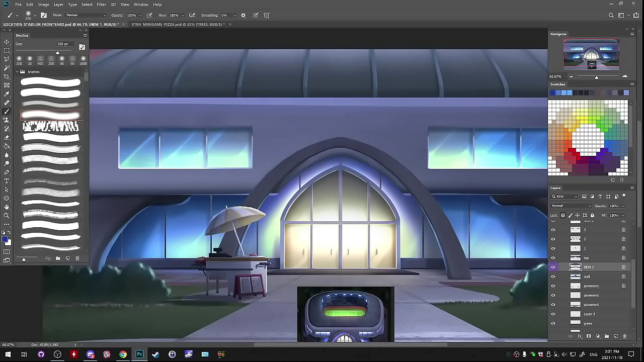The width and height of the screenshot is (644, 362).
Task: Choose the Crop tool
Action: (x=7, y=76)
